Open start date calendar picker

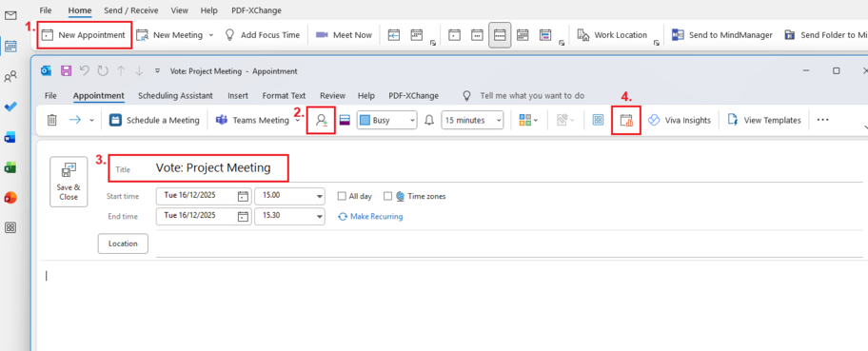[x=243, y=197]
